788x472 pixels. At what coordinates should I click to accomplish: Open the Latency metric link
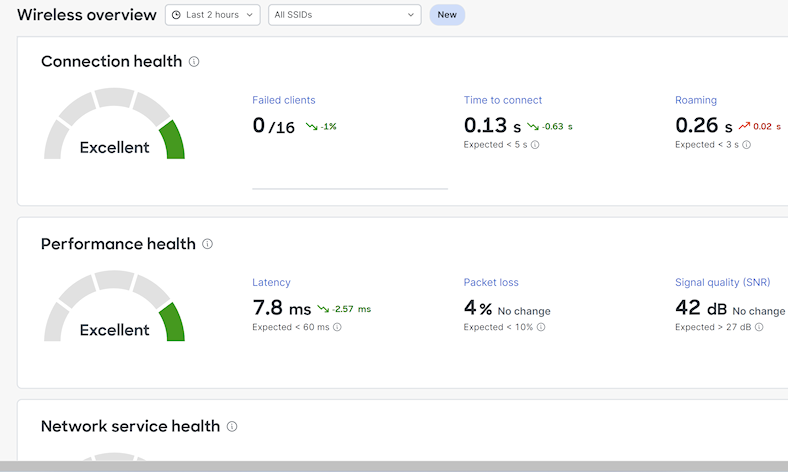(x=271, y=282)
